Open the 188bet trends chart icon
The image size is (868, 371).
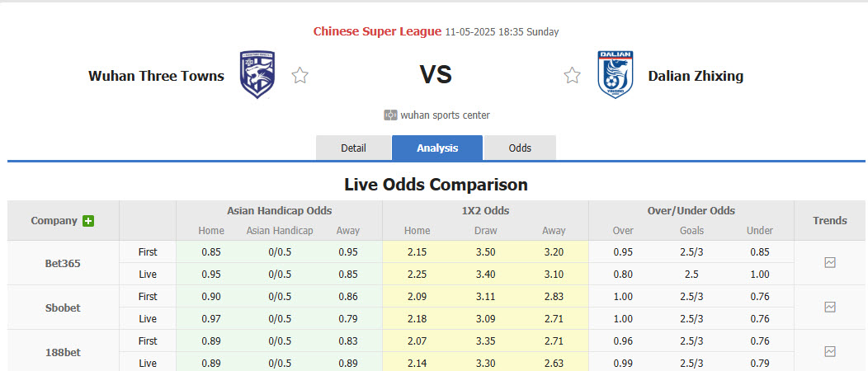tap(830, 351)
